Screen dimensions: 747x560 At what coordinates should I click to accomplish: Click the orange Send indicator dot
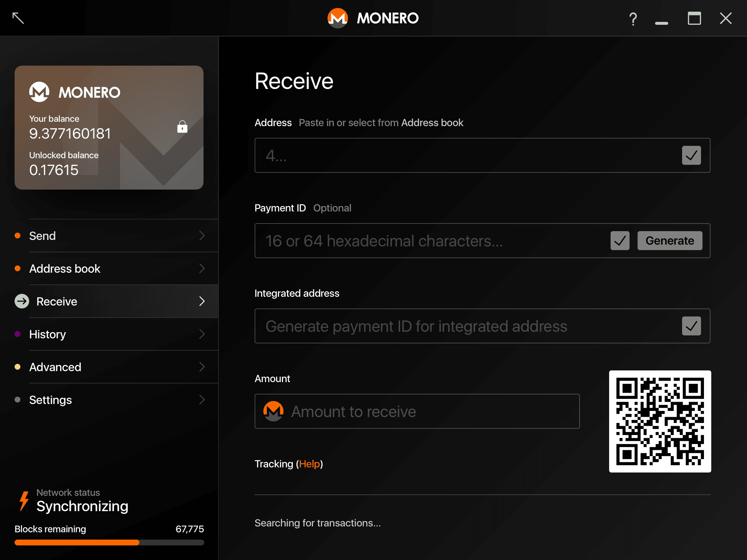(x=17, y=236)
